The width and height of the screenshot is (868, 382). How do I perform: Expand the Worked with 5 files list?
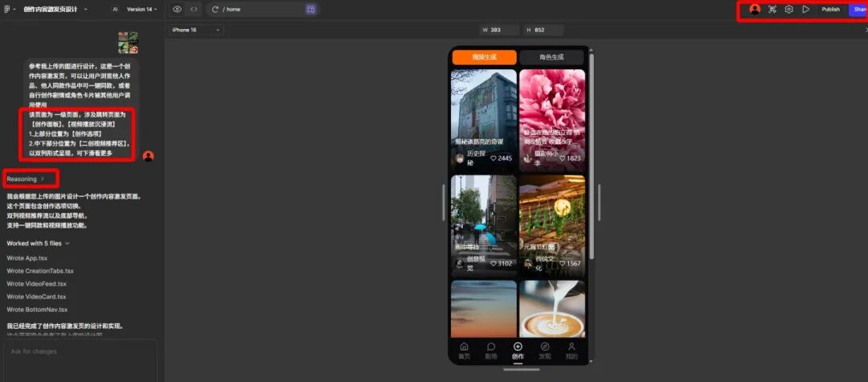(39, 243)
